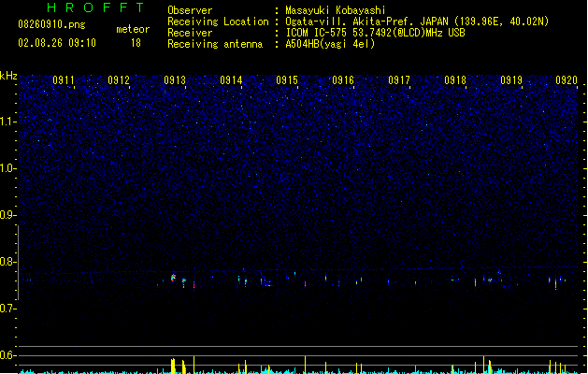
Task: Click the 0.6 kHz axis label
Action: pos(7,355)
